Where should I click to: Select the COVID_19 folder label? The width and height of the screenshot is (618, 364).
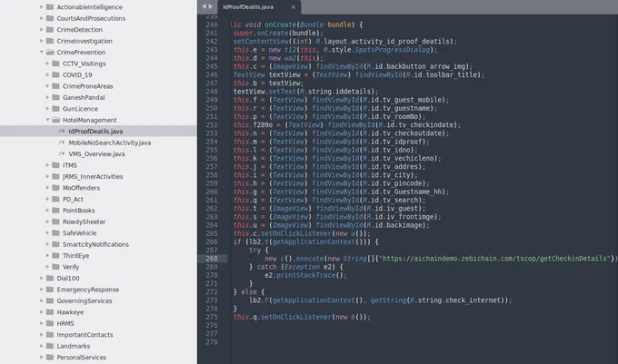(x=77, y=74)
